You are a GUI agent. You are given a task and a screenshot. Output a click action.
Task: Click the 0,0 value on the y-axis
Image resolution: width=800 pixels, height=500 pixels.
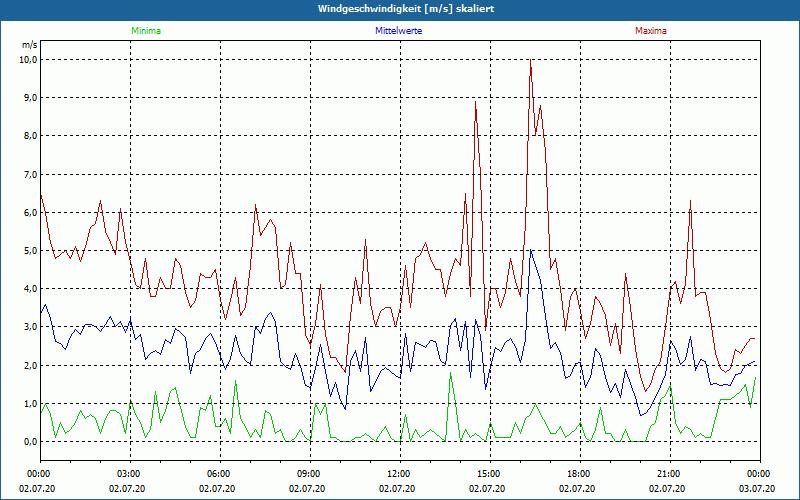point(29,441)
